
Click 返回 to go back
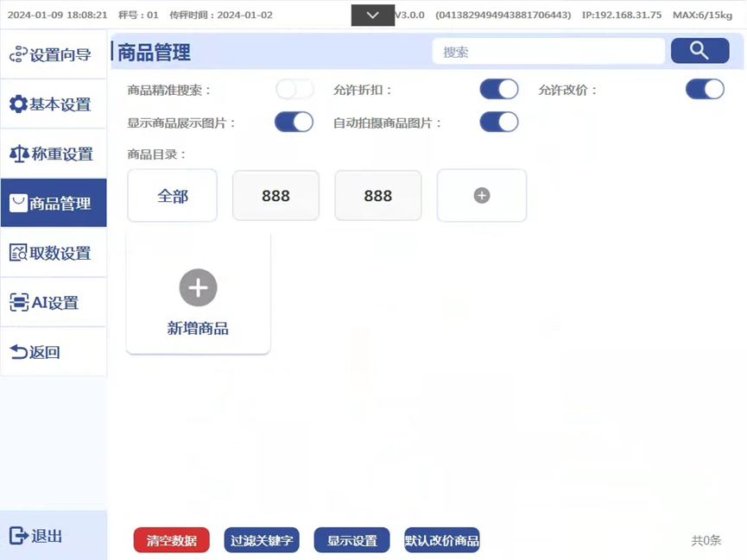click(x=53, y=352)
